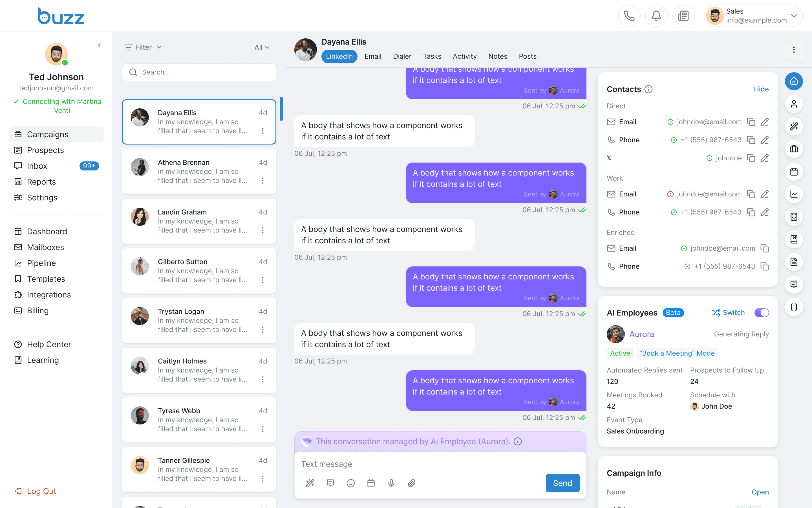
Task: Show info about AI-managed conversation banner
Action: pyautogui.click(x=518, y=441)
